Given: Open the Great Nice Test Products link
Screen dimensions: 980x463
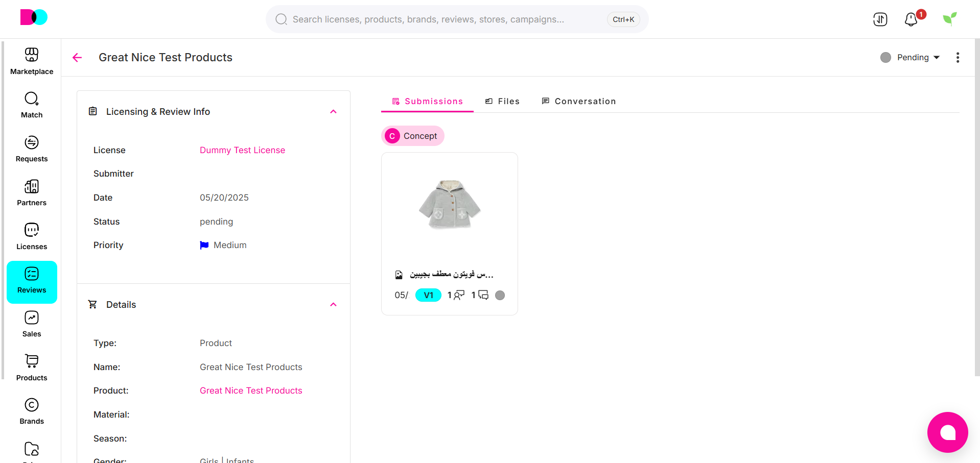Looking at the screenshot, I should tap(251, 391).
